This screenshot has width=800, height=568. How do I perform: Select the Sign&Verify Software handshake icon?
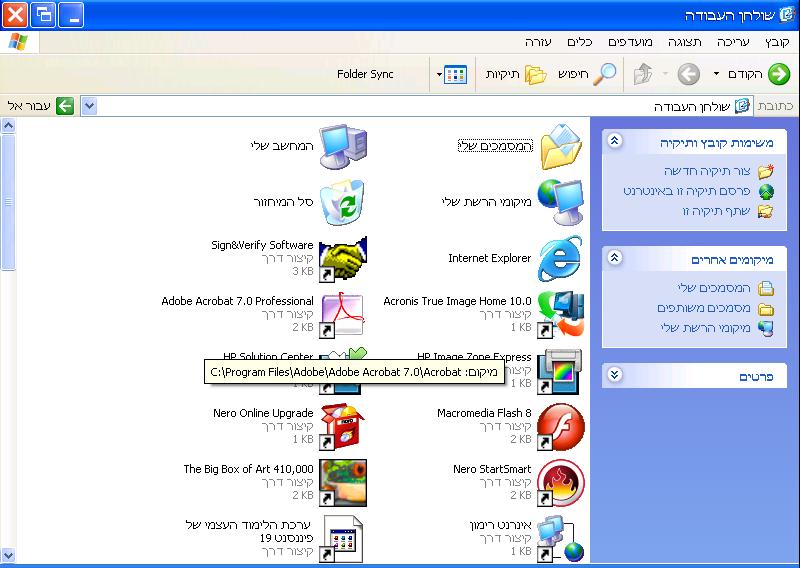pos(343,259)
